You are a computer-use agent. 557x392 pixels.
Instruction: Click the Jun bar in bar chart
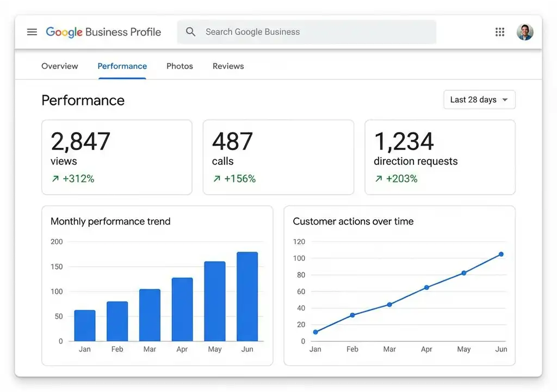(247, 296)
